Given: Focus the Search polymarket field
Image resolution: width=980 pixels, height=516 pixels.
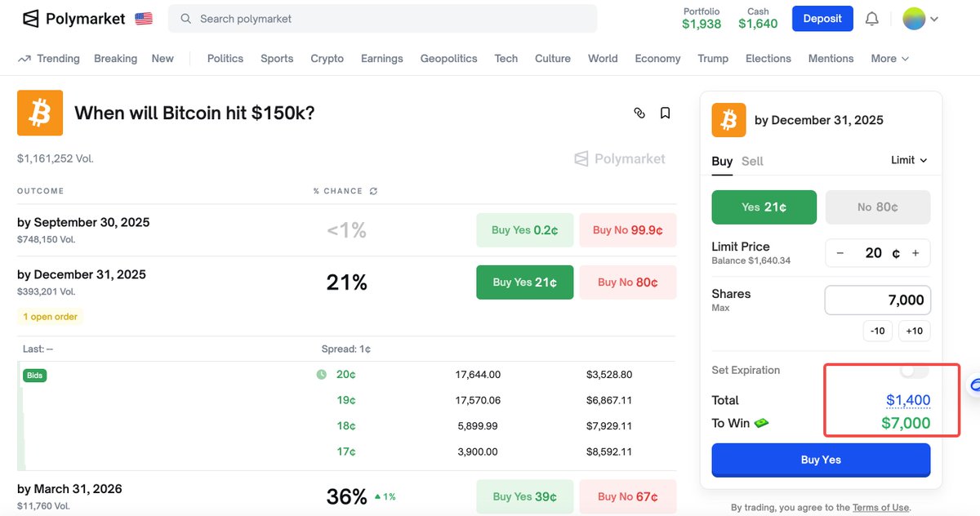Looking at the screenshot, I should (382, 18).
